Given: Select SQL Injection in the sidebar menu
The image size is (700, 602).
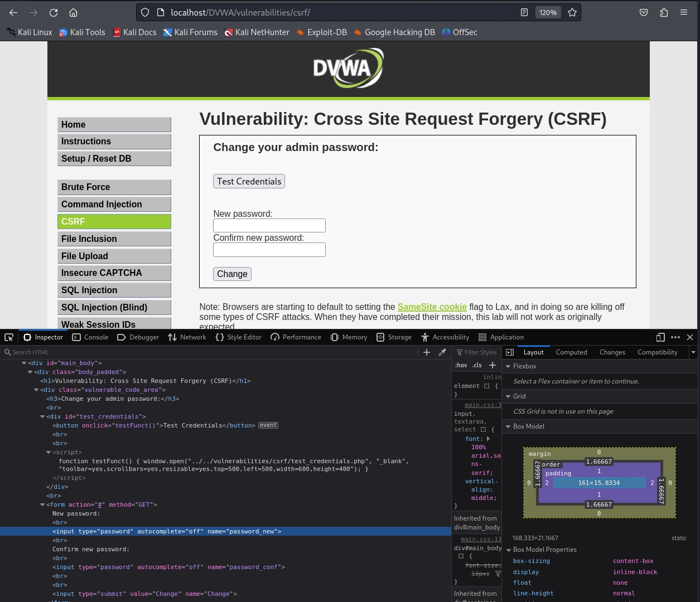Looking at the screenshot, I should click(x=114, y=290).
